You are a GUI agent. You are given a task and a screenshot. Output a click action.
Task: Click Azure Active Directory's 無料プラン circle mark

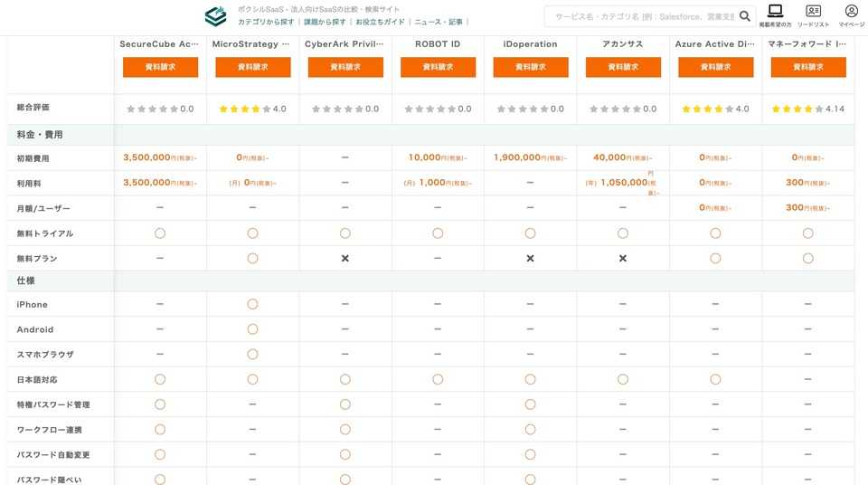point(715,258)
